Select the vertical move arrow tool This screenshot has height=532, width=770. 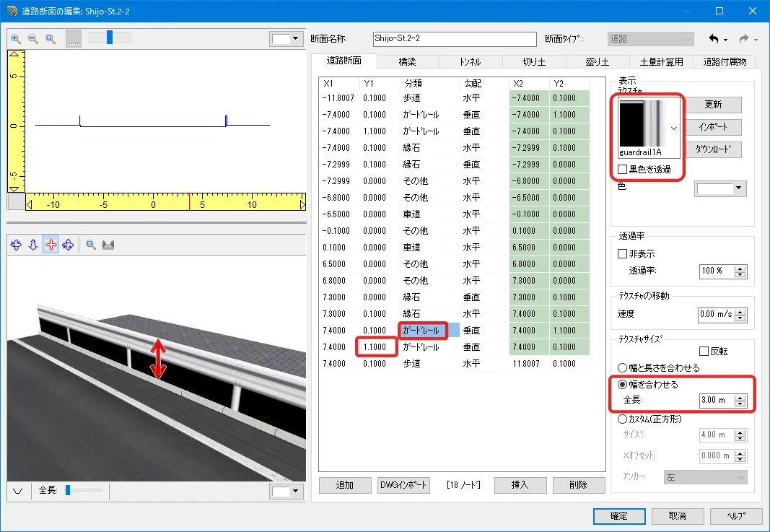tap(33, 245)
